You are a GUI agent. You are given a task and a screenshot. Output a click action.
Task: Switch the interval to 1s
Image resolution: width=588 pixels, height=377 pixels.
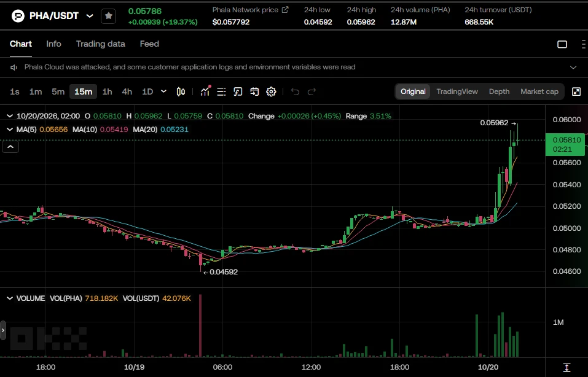coord(15,92)
